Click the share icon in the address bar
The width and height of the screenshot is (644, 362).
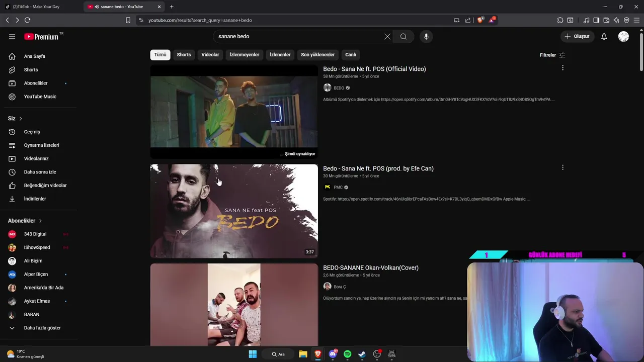click(468, 20)
